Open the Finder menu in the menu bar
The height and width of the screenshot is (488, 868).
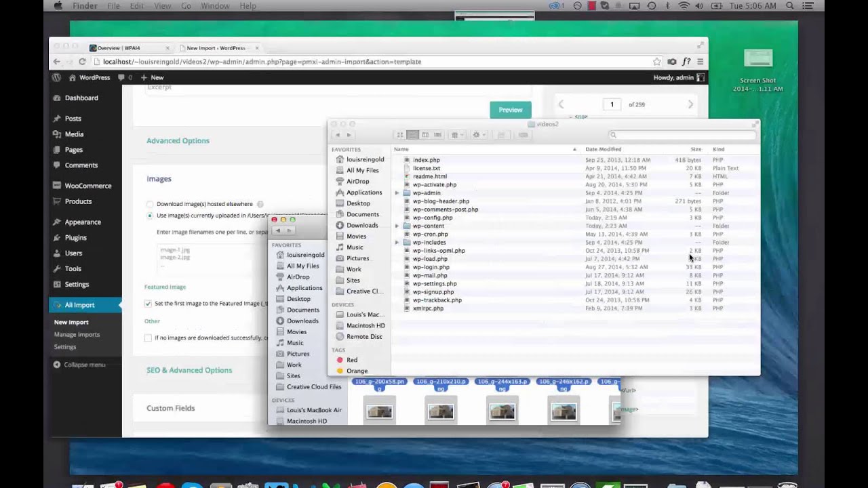point(85,5)
